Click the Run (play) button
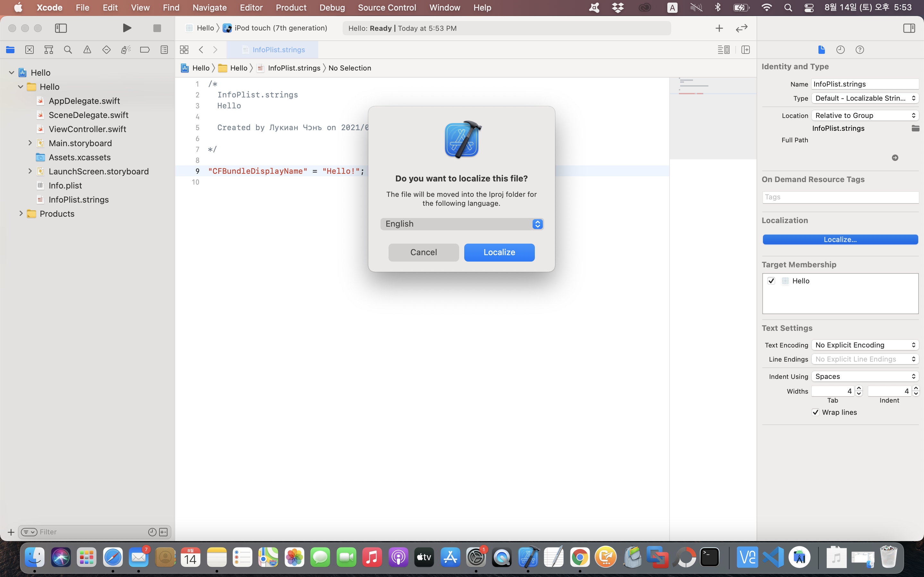This screenshot has width=924, height=577. pos(127,28)
